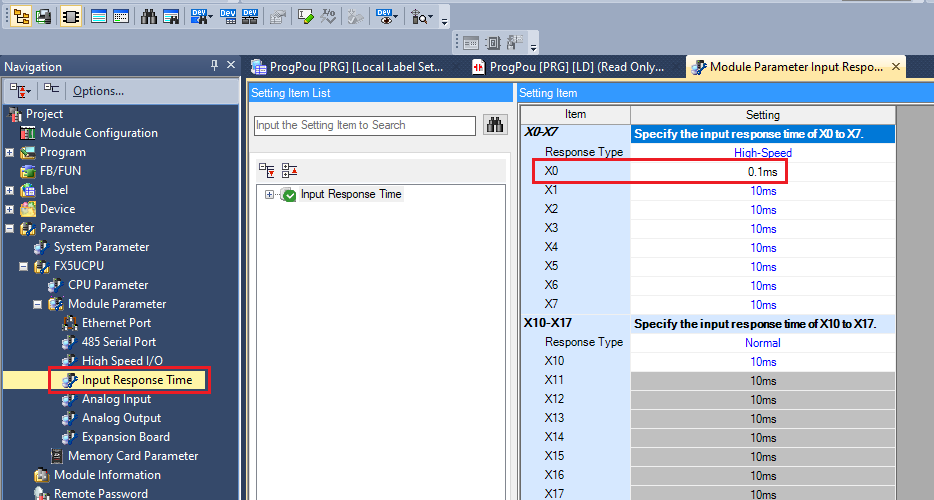Close Module Parameter Input Response tab
Screen dimensions: 934x500
coord(895,67)
